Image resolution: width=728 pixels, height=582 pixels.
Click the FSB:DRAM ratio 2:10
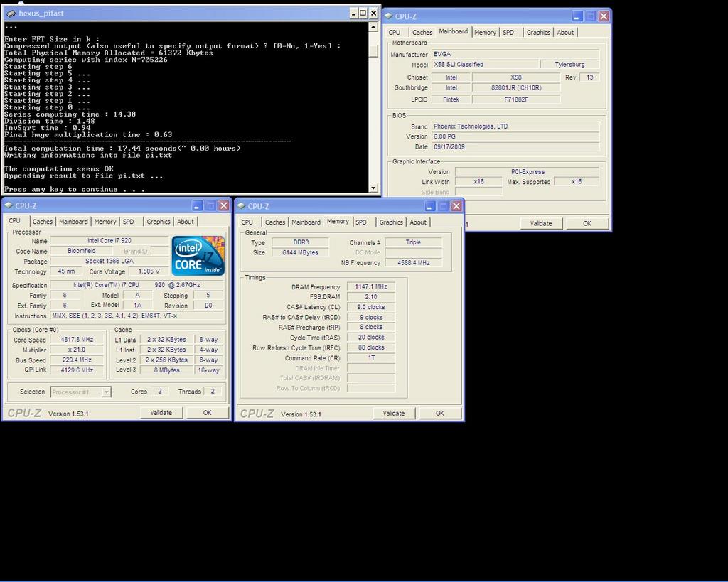click(x=371, y=297)
